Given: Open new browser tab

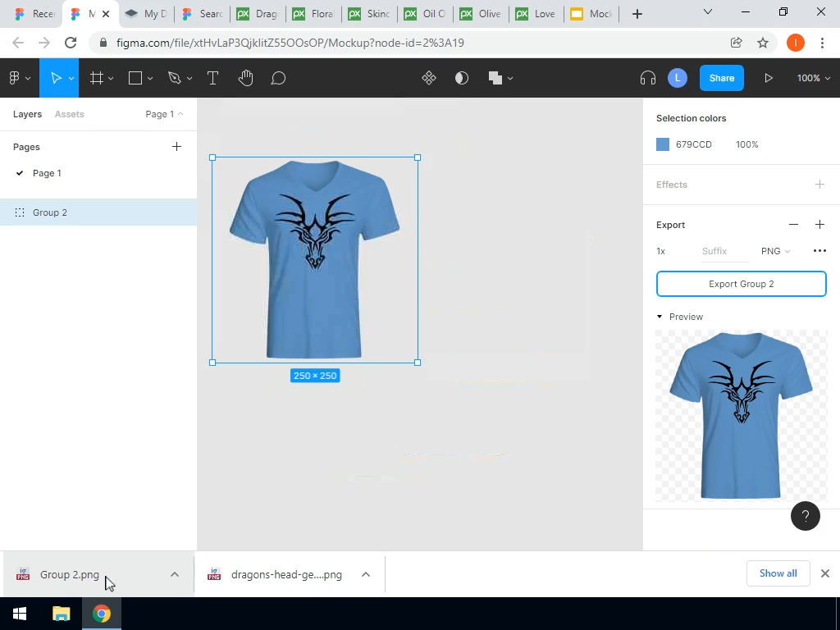Looking at the screenshot, I should coord(637,14).
